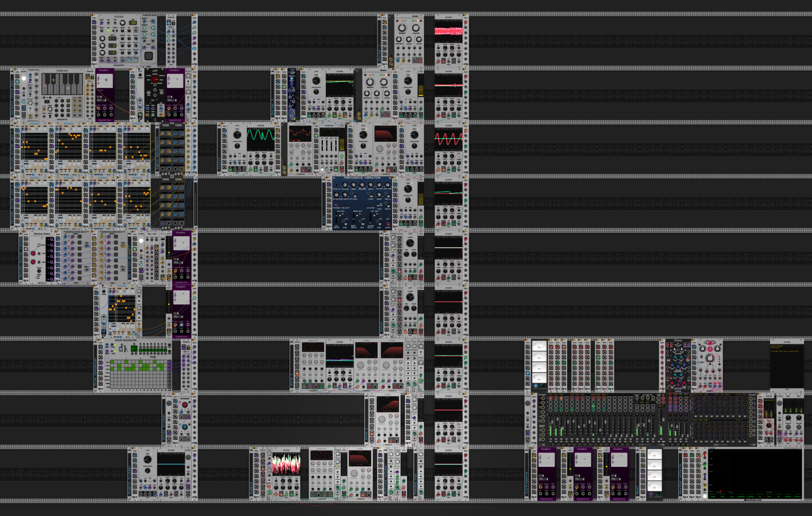
Task: Click the Visualizer staff display right of ARP
Action: click(175, 81)
